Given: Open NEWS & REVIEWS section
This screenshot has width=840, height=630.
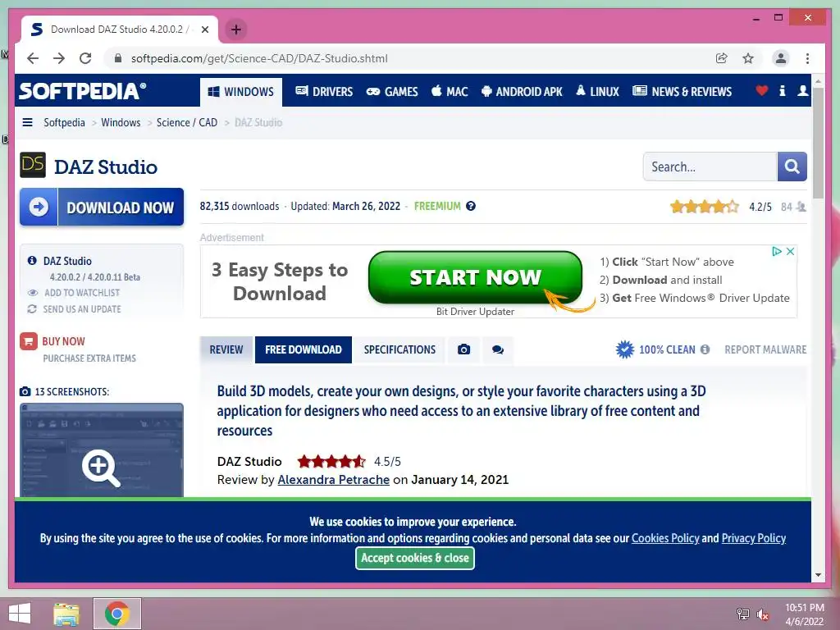Looking at the screenshot, I should [x=682, y=92].
